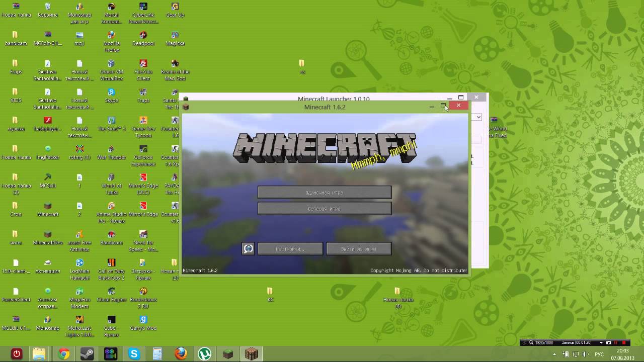Screen dimensions: 644x362
Task: Select the ImgPacker desktop icon
Action: 48,153
